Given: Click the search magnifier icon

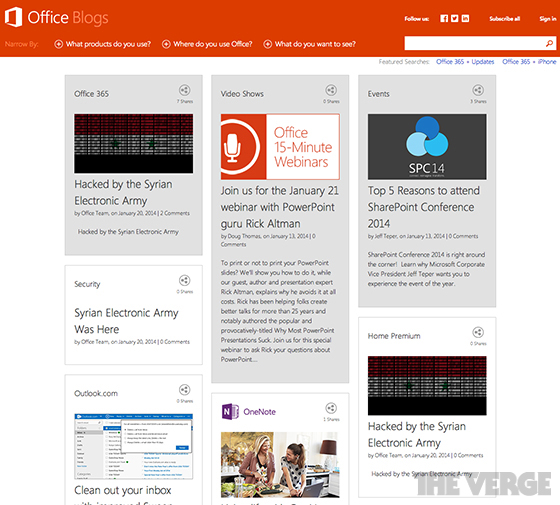Looking at the screenshot, I should (549, 43).
